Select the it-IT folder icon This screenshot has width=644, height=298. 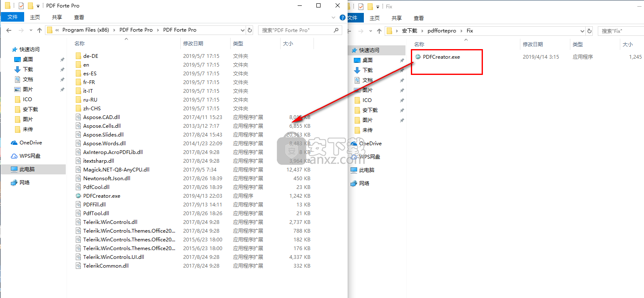[x=79, y=91]
